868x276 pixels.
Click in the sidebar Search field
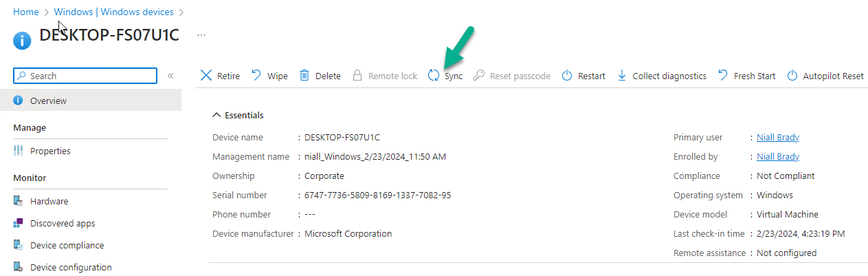tap(85, 76)
